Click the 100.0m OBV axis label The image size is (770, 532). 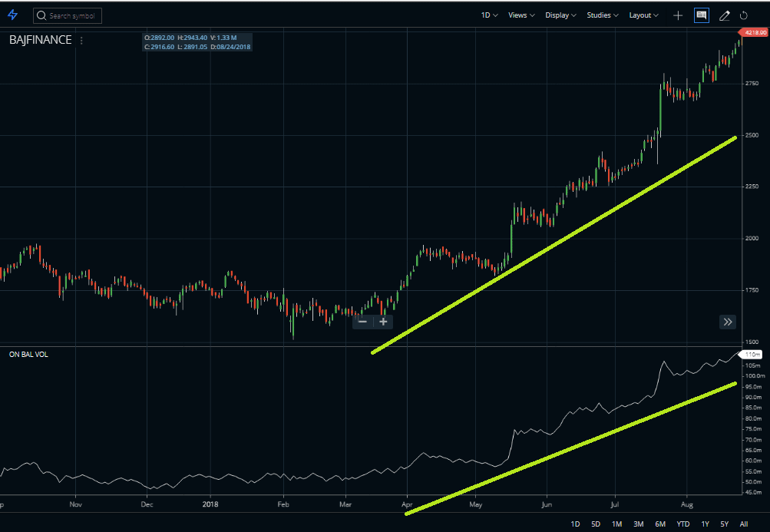755,376
